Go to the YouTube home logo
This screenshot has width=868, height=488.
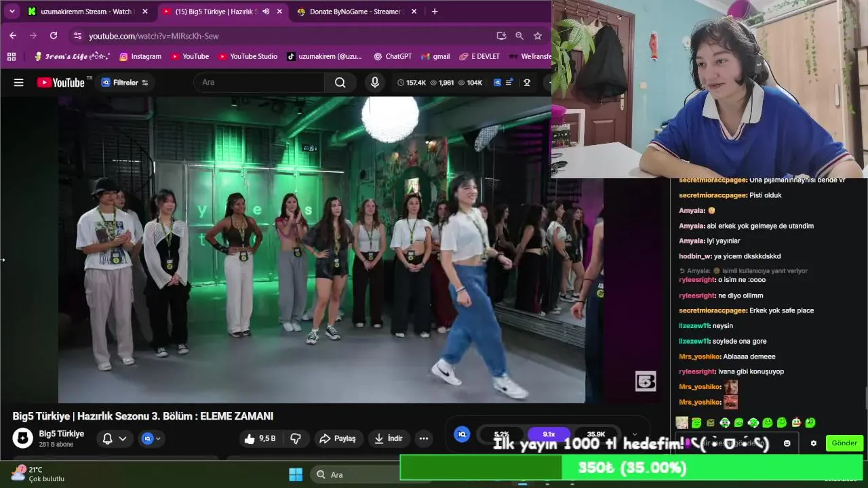click(x=61, y=83)
